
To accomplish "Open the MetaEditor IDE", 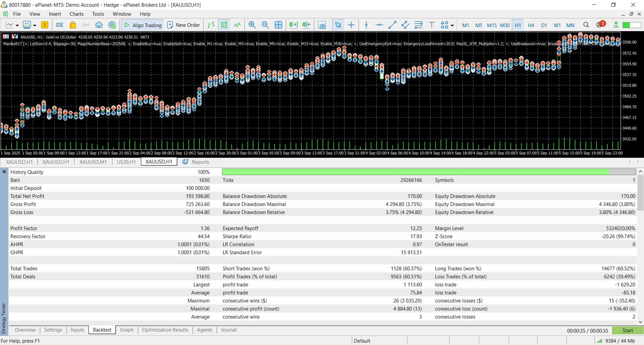I will coord(59,25).
